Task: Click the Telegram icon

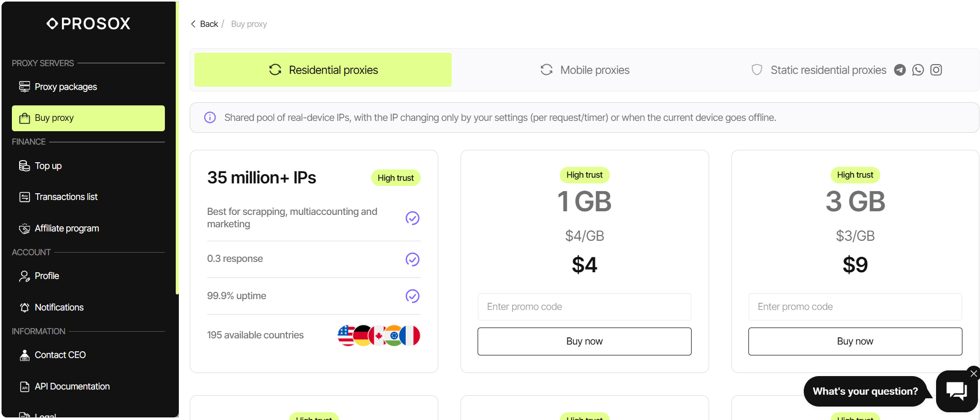Action: pyautogui.click(x=900, y=70)
